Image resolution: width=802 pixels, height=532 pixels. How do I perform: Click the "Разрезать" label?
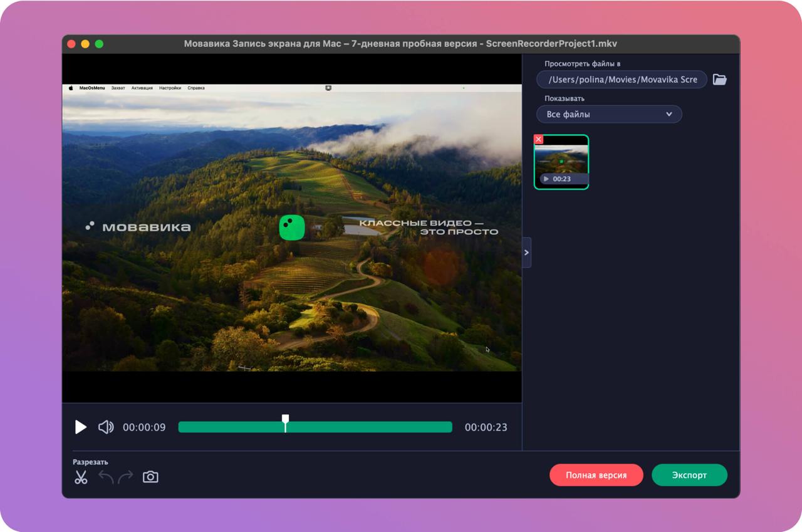tap(90, 462)
